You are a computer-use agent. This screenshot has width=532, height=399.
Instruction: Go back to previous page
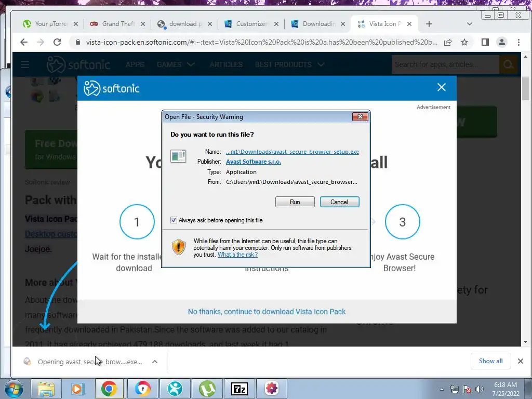click(24, 42)
